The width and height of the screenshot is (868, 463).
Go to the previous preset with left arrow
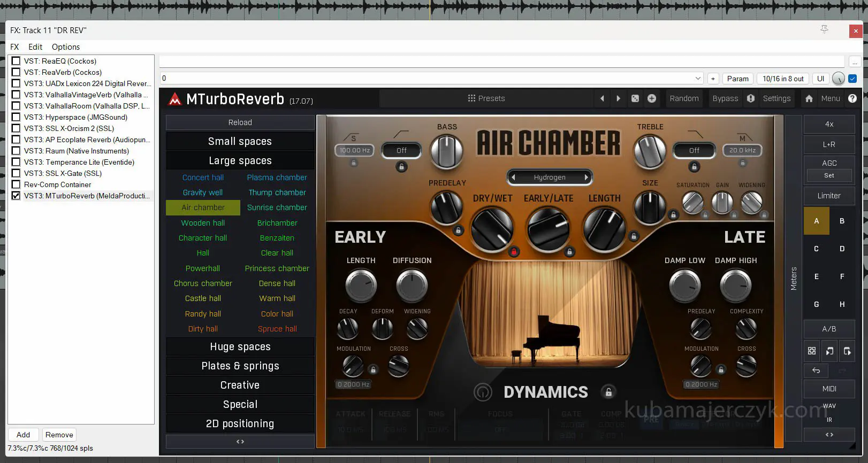point(602,98)
